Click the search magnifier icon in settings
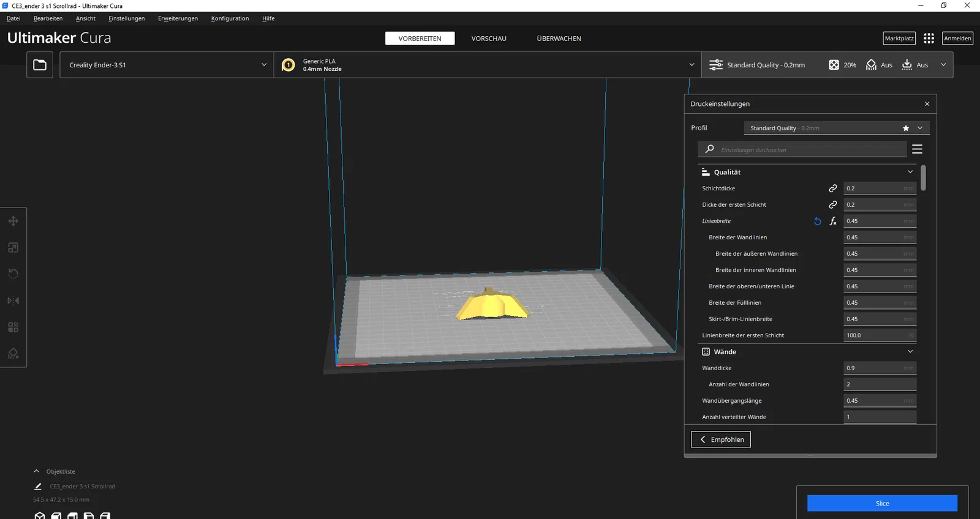The width and height of the screenshot is (980, 519). pos(709,149)
